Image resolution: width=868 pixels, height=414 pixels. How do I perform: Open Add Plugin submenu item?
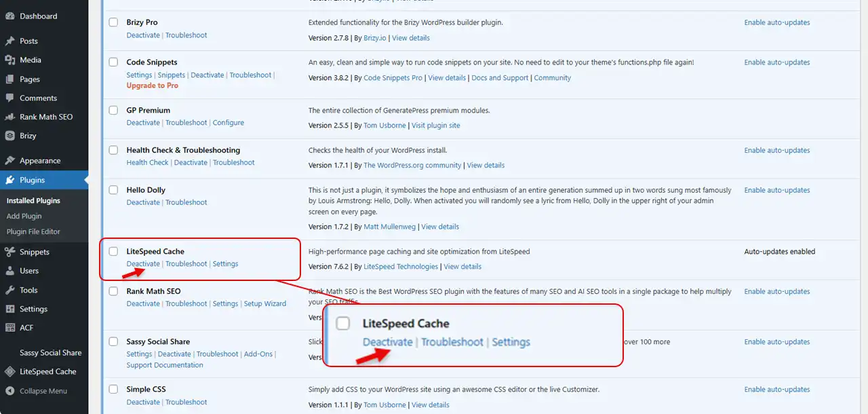(x=24, y=217)
